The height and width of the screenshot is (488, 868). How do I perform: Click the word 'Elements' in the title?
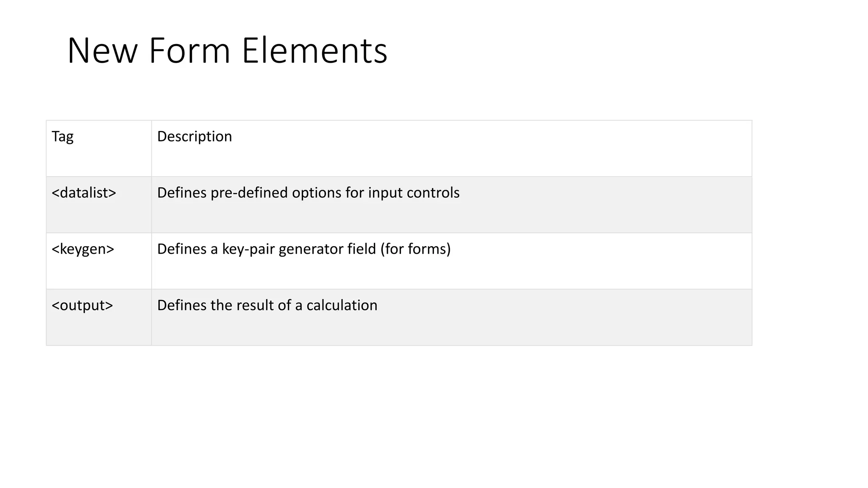[314, 51]
